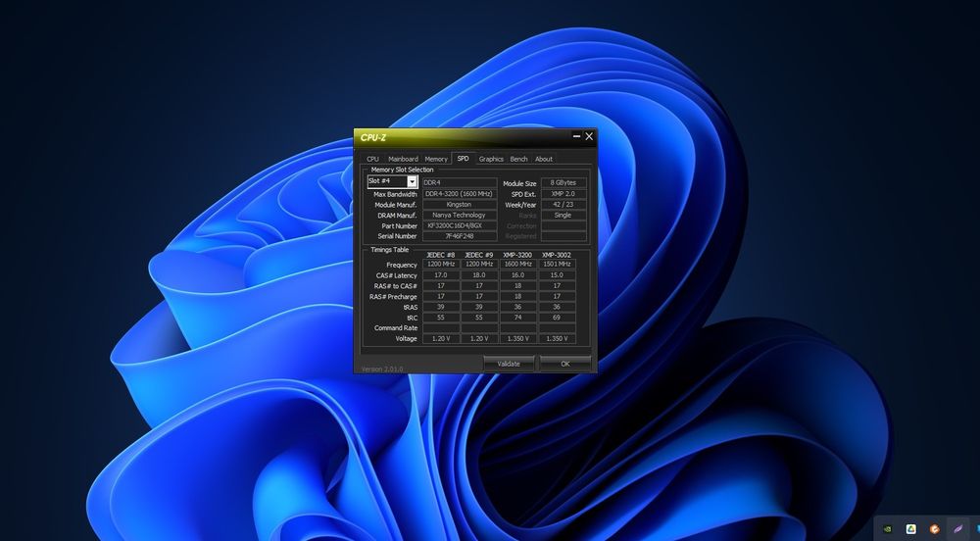Click the 15.0 CAS# Latency cell
Viewport: 980px width, 541px height.
pyautogui.click(x=557, y=274)
